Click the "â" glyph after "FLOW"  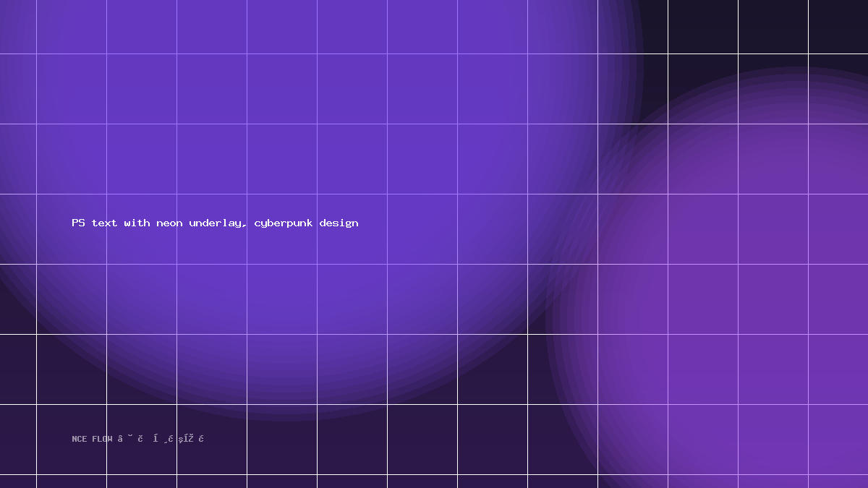point(120,439)
